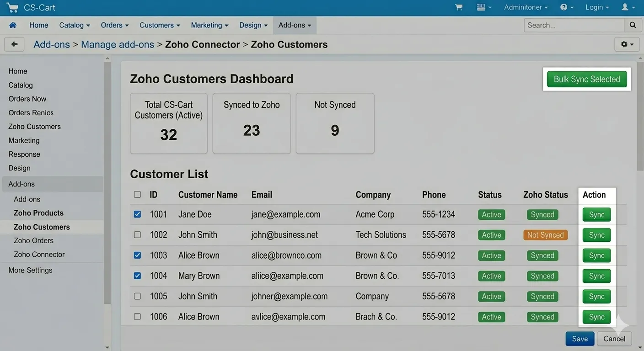Image resolution: width=644 pixels, height=351 pixels.
Task: Expand the Login dropdown
Action: pyautogui.click(x=597, y=7)
